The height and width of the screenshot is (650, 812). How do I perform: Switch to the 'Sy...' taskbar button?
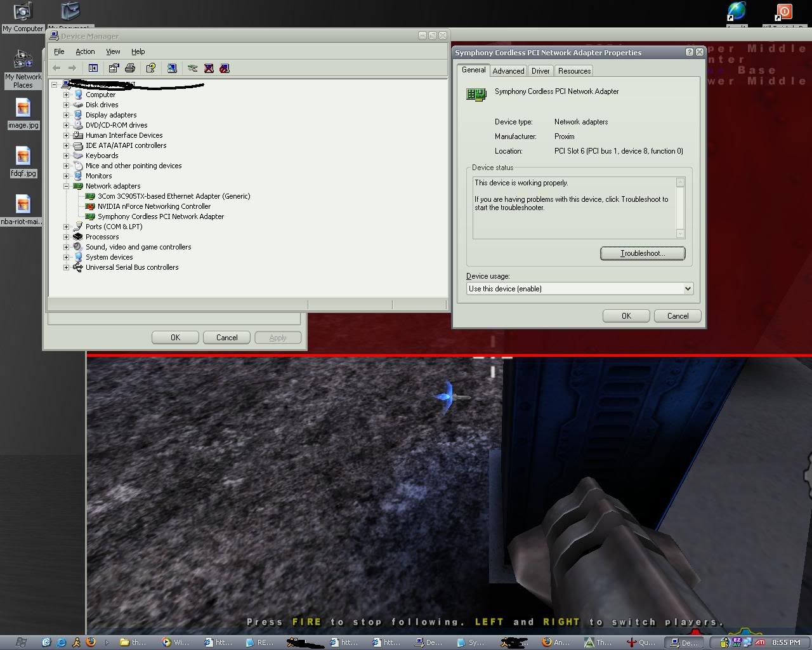pos(471,642)
